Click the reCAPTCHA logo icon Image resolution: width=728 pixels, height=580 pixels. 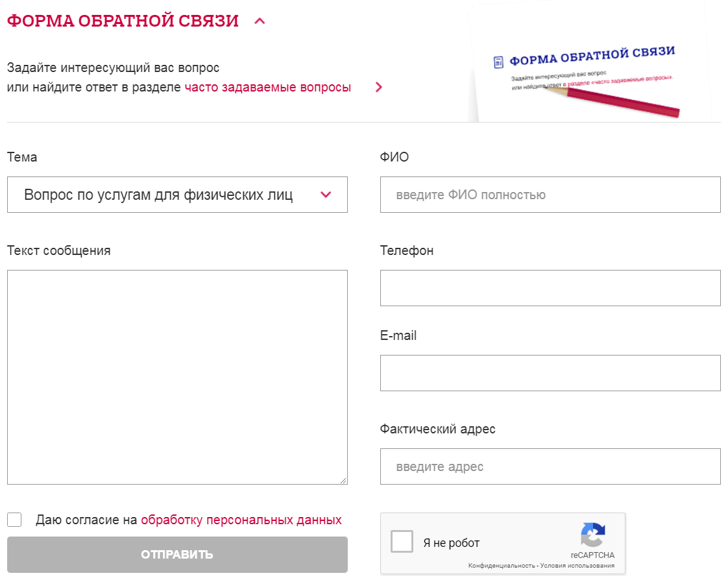(592, 535)
